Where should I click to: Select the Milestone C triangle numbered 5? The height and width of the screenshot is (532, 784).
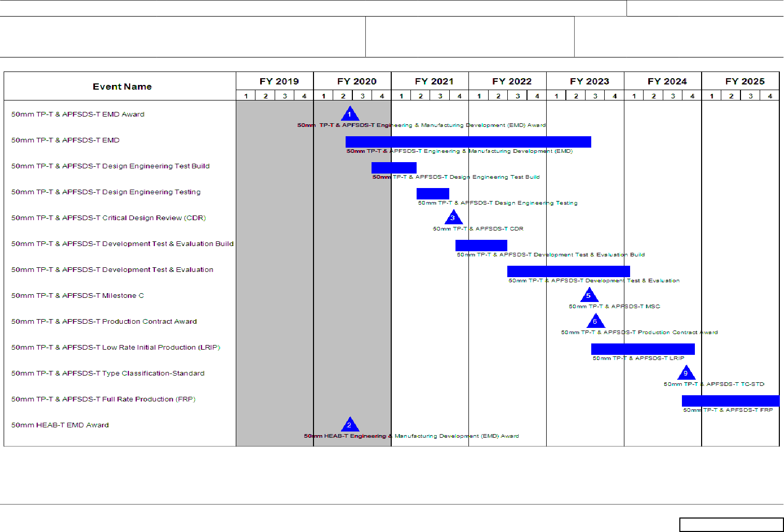(x=589, y=296)
